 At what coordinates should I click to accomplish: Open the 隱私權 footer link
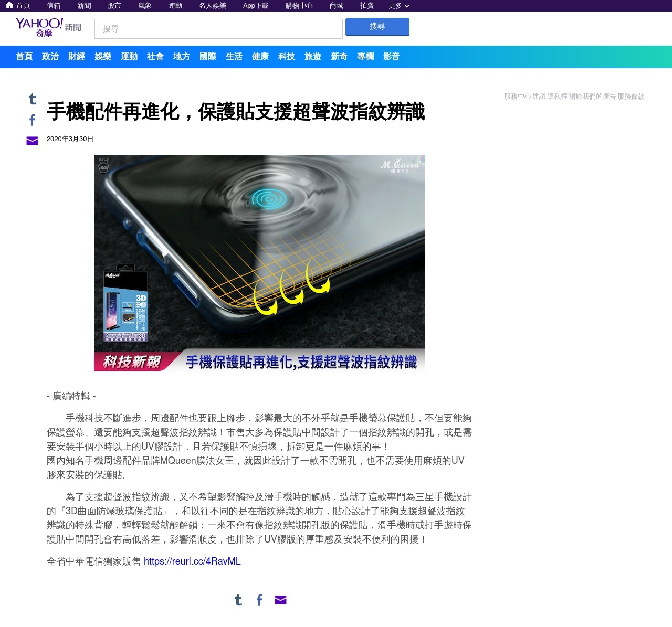click(x=557, y=97)
